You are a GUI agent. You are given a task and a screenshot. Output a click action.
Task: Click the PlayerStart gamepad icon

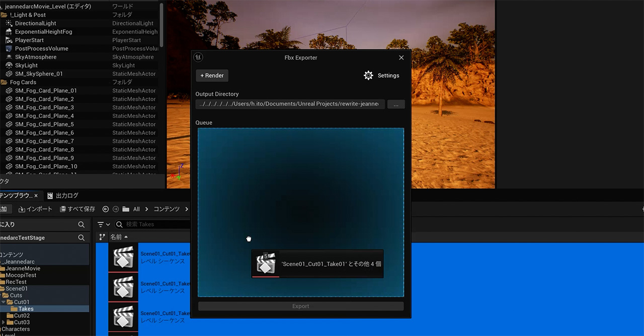pyautogui.click(x=9, y=40)
